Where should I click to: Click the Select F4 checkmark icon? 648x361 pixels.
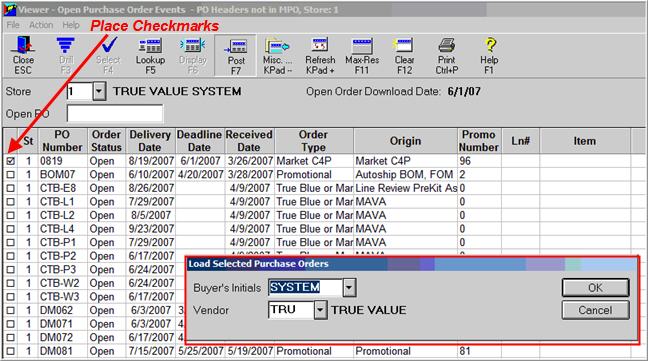click(108, 56)
